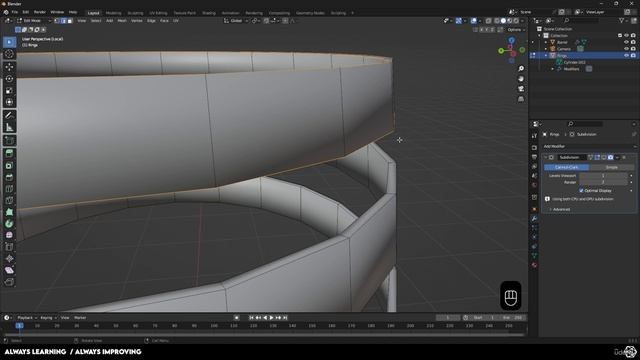This screenshot has height=360, width=640.
Task: Select the Edge Slide tool
Action: tap(9, 247)
